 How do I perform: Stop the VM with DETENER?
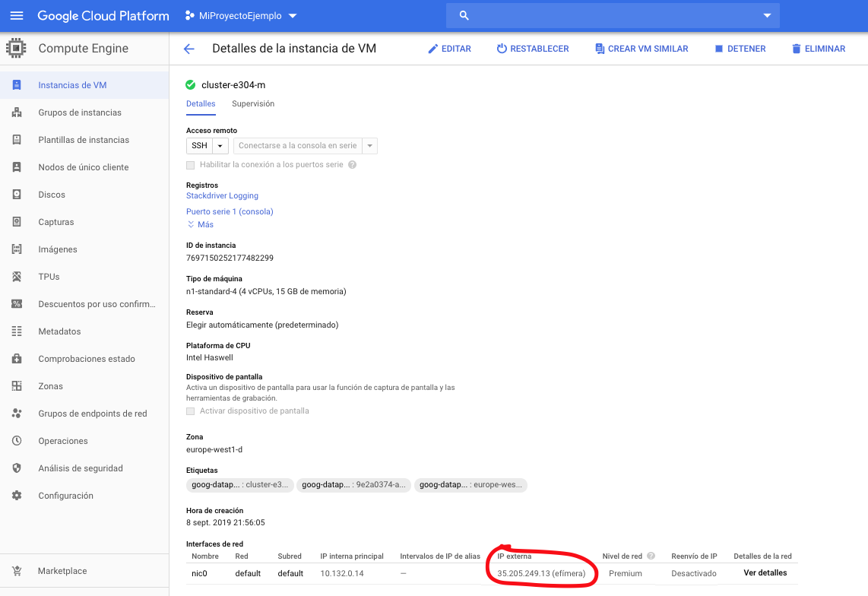[x=740, y=49]
